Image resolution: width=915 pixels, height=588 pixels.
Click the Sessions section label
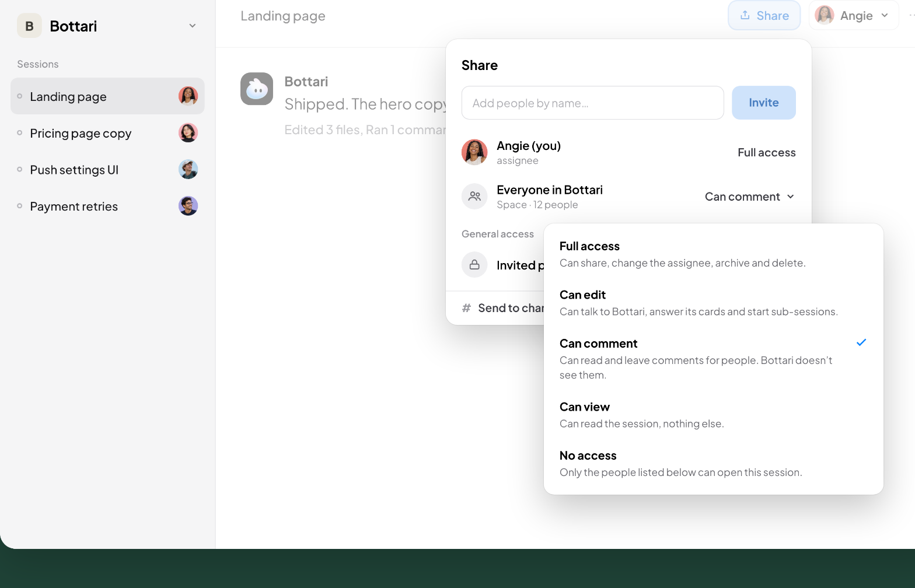click(38, 64)
